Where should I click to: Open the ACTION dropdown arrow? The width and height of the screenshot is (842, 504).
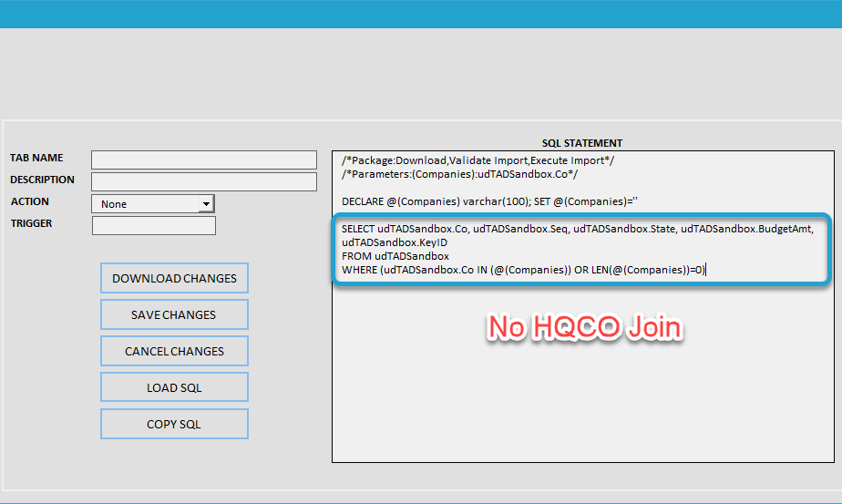click(206, 204)
